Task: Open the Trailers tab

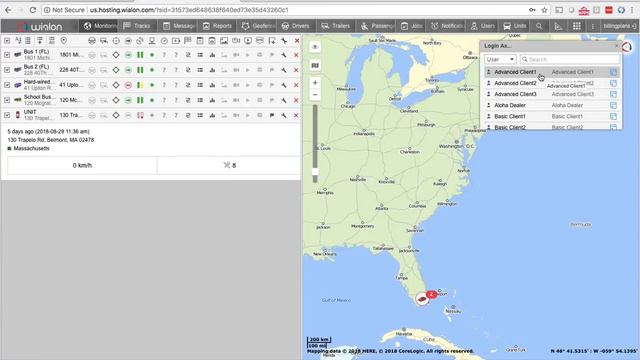Action: 336,26
